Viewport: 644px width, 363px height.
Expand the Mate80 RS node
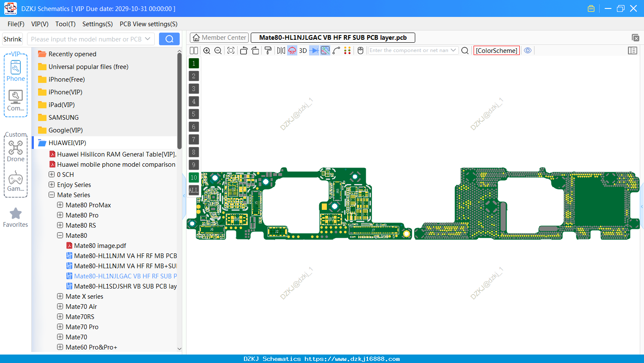[x=60, y=225]
